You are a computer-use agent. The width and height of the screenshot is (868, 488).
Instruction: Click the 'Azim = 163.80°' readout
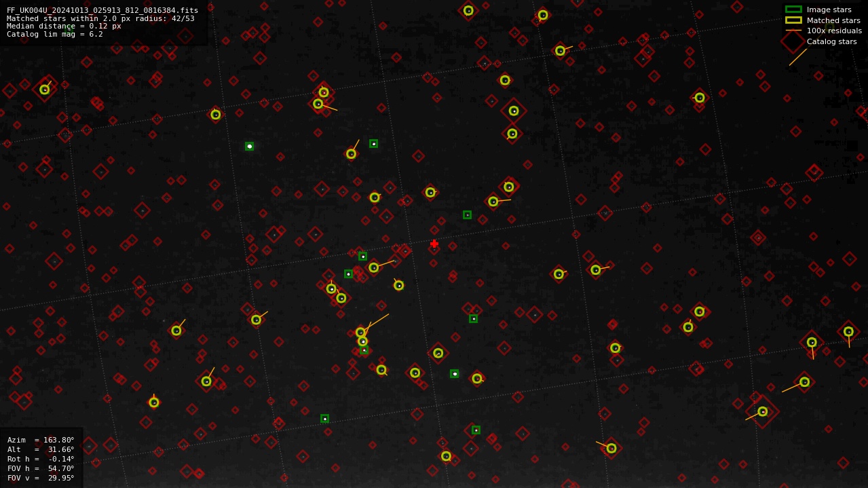tap(41, 440)
